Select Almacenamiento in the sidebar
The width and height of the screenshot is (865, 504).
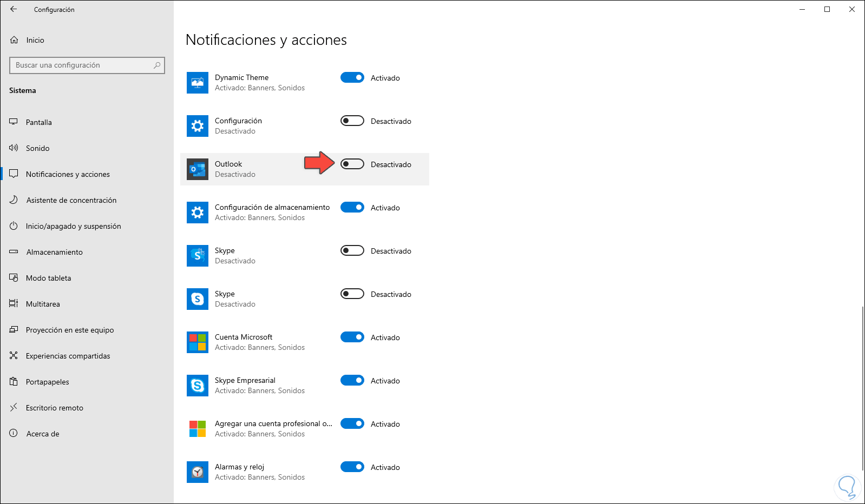tap(54, 252)
